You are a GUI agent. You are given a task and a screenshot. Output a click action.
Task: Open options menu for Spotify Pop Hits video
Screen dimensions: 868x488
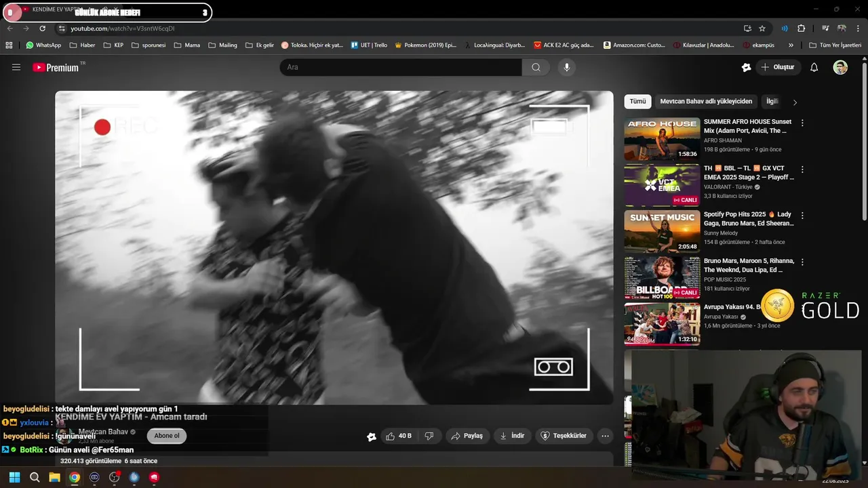point(802,216)
